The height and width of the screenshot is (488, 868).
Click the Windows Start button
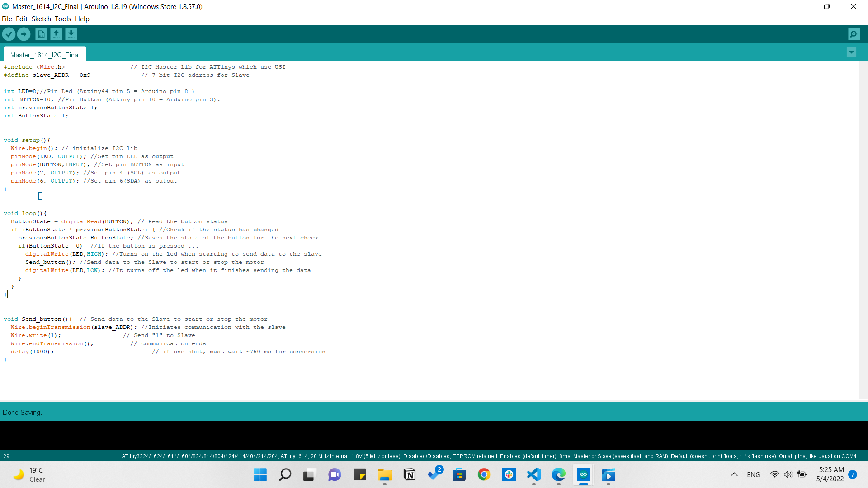pos(260,474)
